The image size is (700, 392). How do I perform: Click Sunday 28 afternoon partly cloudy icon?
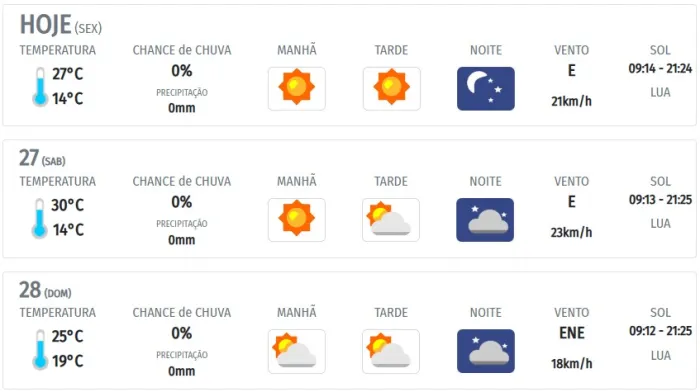click(x=391, y=351)
